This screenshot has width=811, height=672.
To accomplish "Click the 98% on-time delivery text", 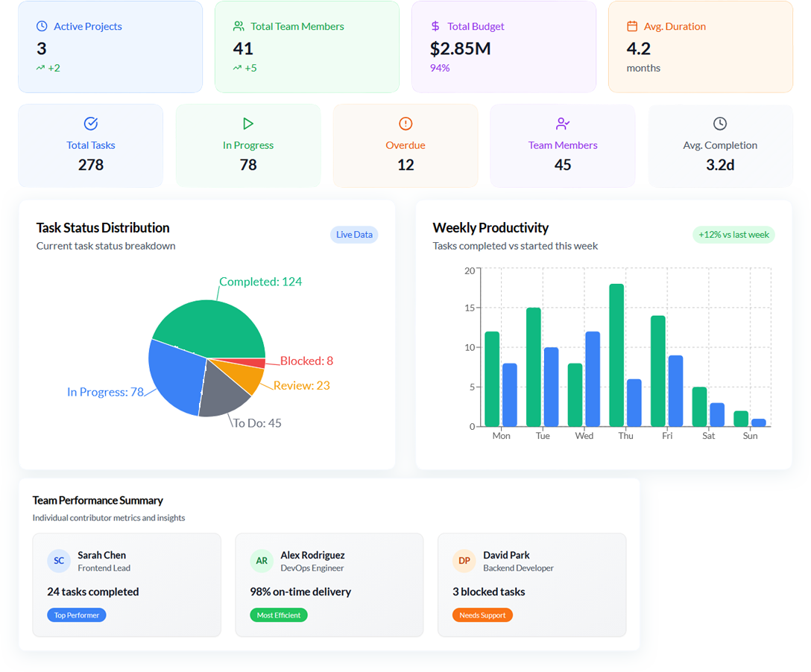I will (300, 592).
